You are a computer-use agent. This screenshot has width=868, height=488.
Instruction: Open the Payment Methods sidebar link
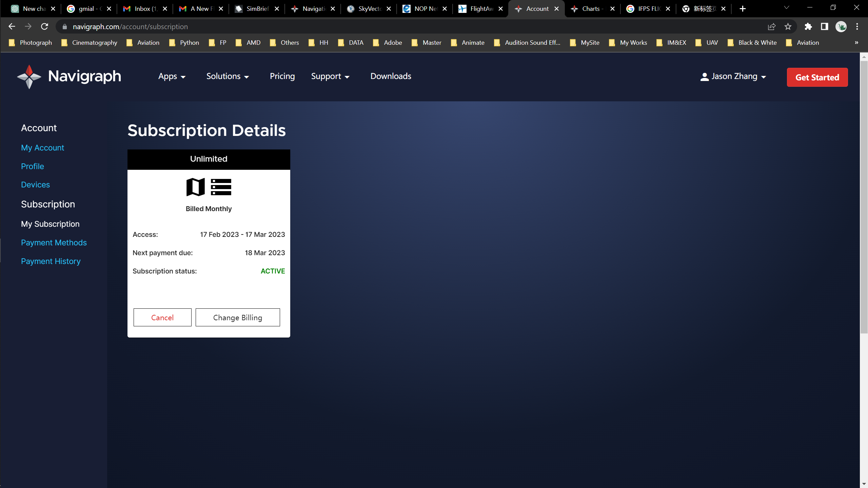pos(54,243)
